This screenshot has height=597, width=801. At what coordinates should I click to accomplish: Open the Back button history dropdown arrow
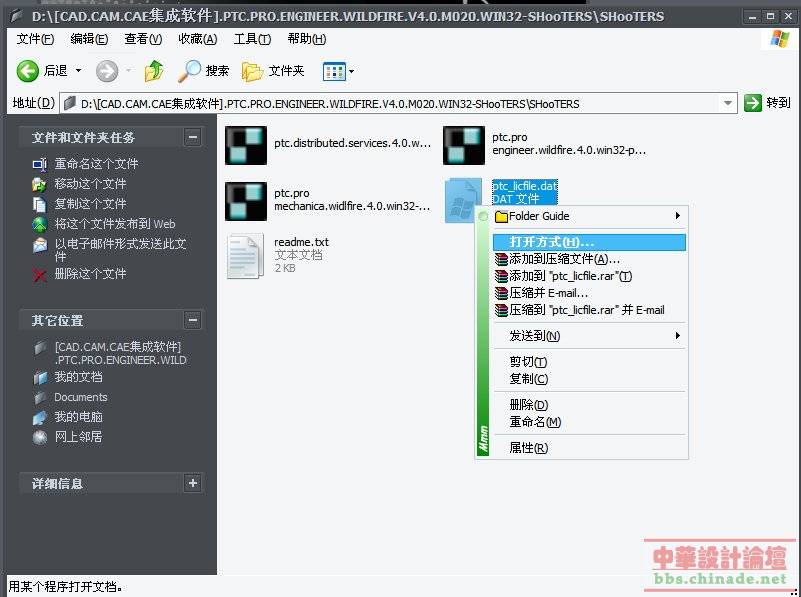point(78,70)
